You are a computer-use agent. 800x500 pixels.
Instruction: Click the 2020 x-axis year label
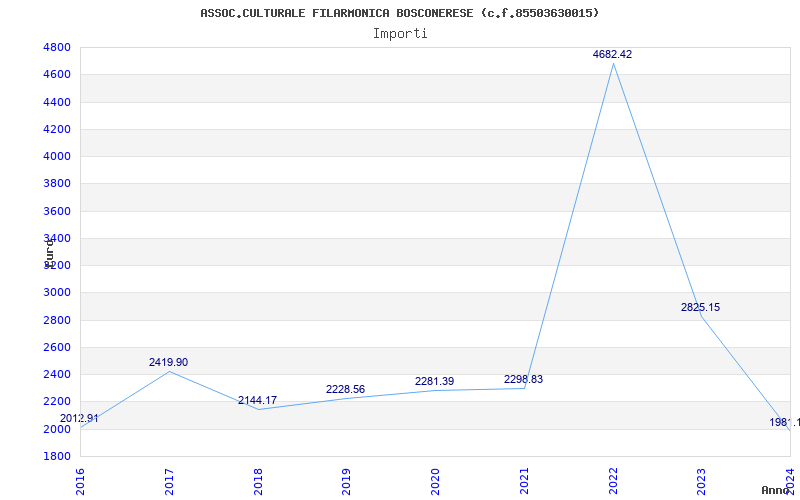click(435, 482)
